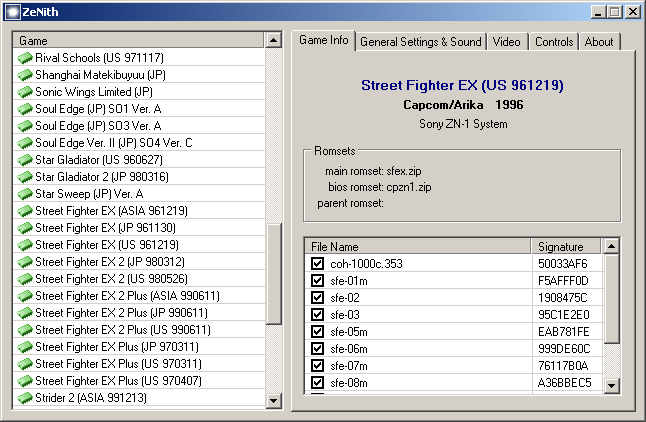Click signature value A36BBEC5
This screenshot has width=646, height=422.
pyautogui.click(x=564, y=383)
